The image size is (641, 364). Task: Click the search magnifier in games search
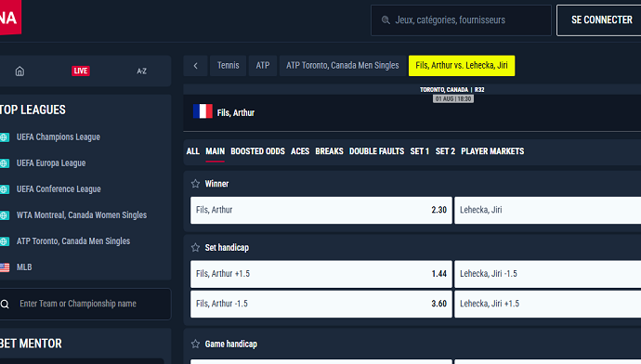click(x=386, y=20)
